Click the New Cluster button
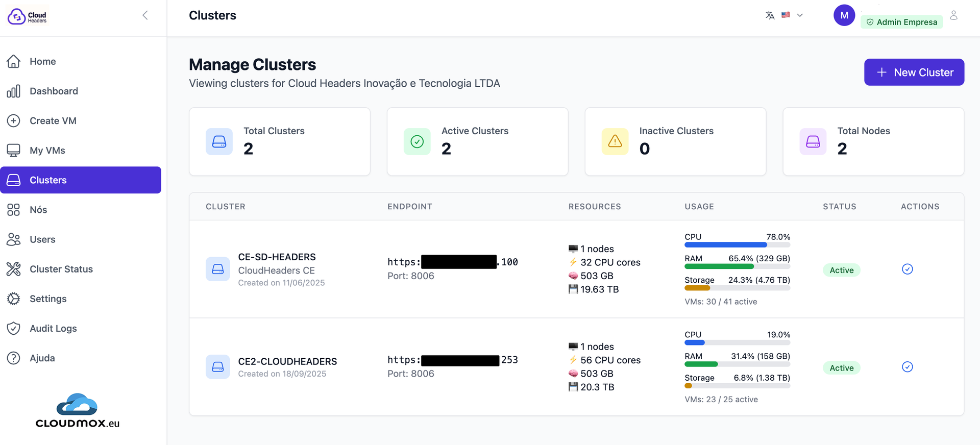This screenshot has width=980, height=445. click(914, 72)
